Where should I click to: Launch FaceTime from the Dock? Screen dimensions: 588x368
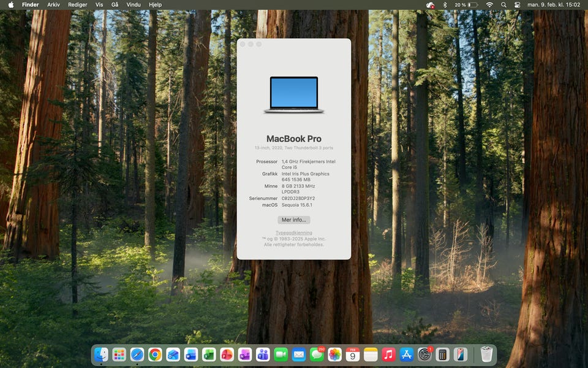point(281,354)
